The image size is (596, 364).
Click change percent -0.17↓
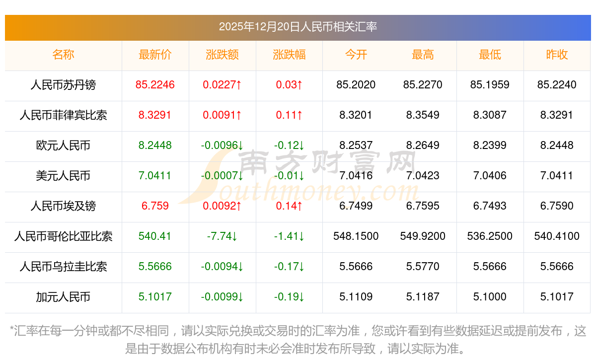point(289,267)
